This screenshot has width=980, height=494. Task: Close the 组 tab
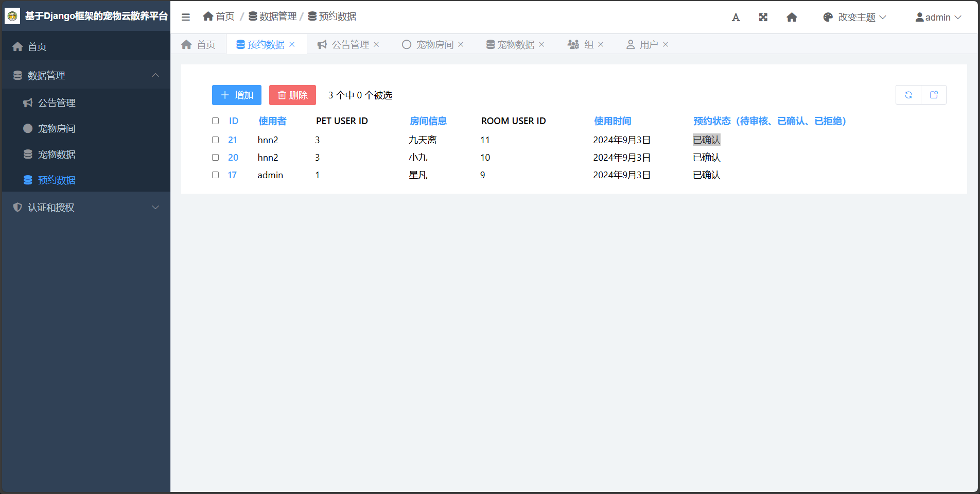[601, 44]
